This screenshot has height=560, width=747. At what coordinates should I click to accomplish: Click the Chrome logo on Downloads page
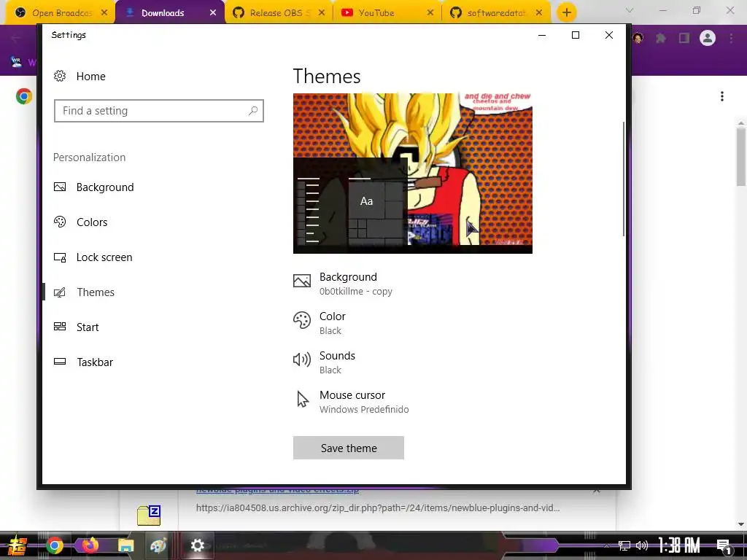(24, 96)
